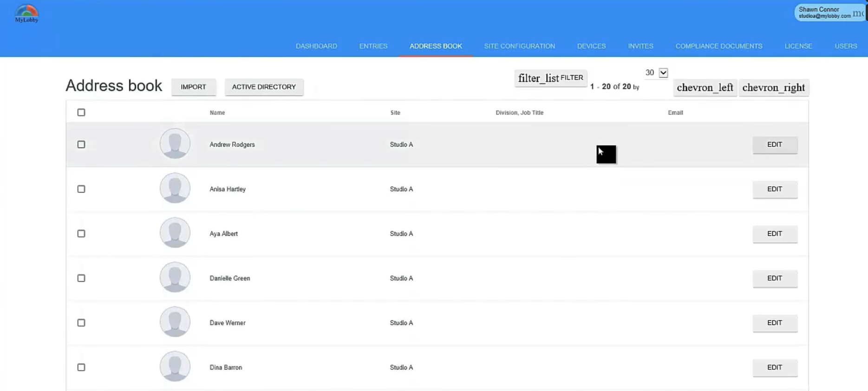The image size is (868, 391).
Task: Open the Compliance Documents tab
Action: point(718,46)
